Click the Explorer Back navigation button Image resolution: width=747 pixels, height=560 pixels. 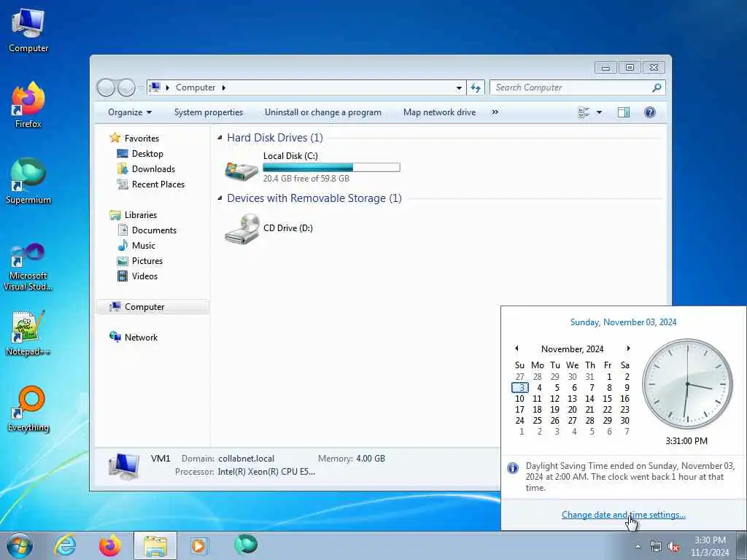(106, 87)
